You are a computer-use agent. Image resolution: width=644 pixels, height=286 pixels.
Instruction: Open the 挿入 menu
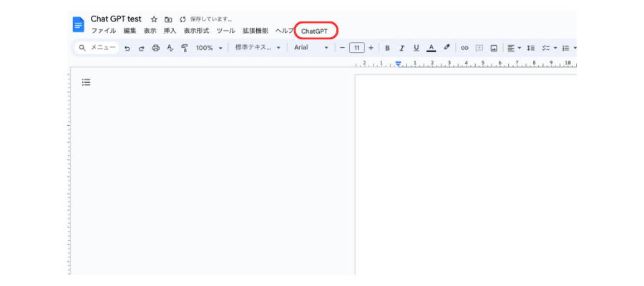click(170, 31)
